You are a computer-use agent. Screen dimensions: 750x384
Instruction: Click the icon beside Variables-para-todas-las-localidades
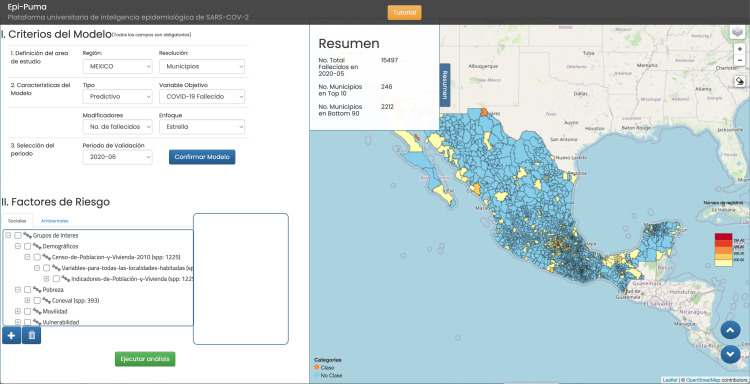pos(56,268)
